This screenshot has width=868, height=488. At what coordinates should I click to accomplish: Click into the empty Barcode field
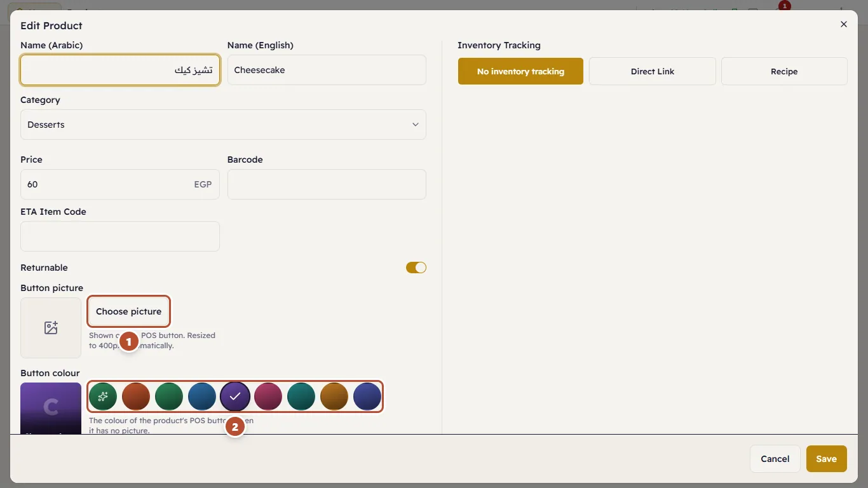[x=327, y=184]
